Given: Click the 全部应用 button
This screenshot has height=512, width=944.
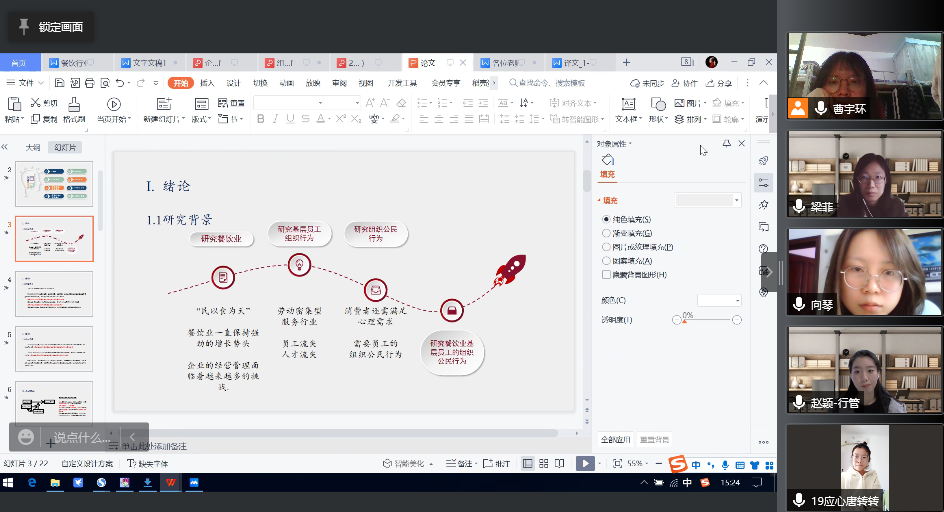Looking at the screenshot, I should [613, 439].
